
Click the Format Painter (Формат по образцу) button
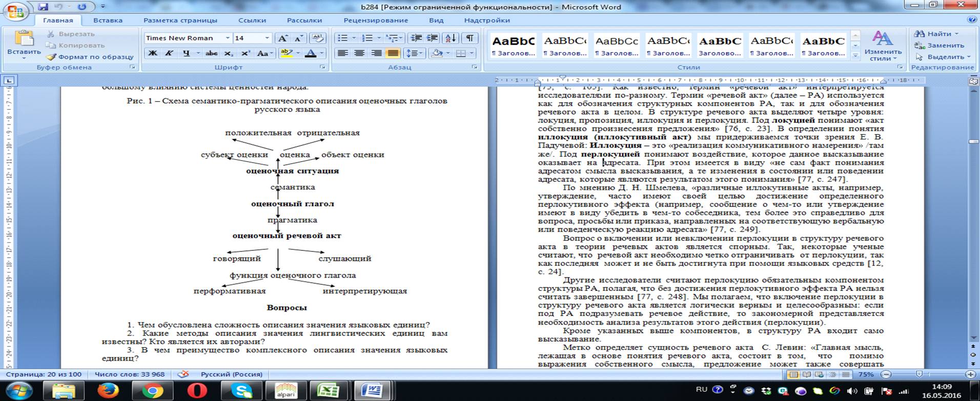click(x=90, y=57)
